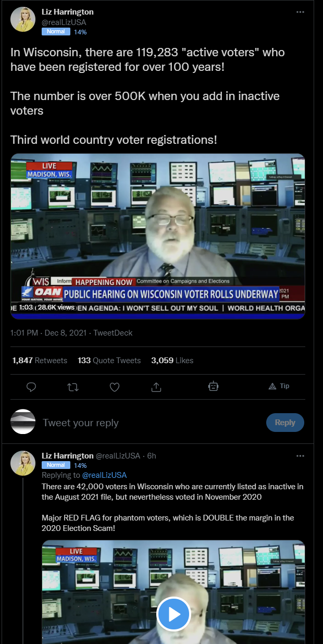Viewport: 323px width, 644px height.
Task: Open three-dot menu on reply tweet
Action: (x=300, y=455)
